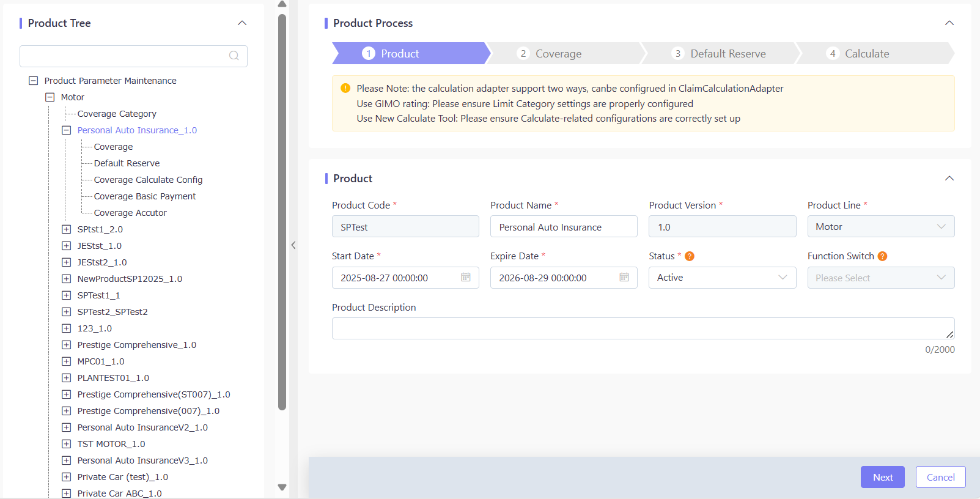Click the Status help question mark icon
The image size is (980, 499).
(690, 256)
